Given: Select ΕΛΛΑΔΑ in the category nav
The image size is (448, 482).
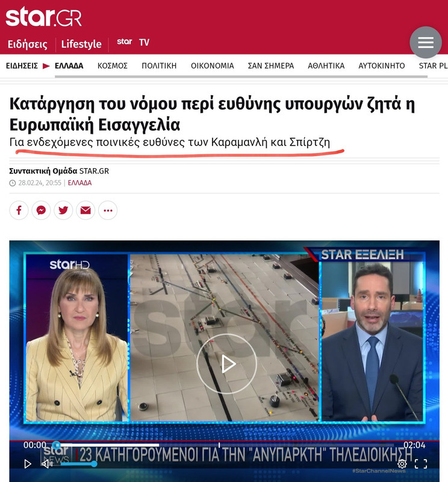Looking at the screenshot, I should coord(69,66).
